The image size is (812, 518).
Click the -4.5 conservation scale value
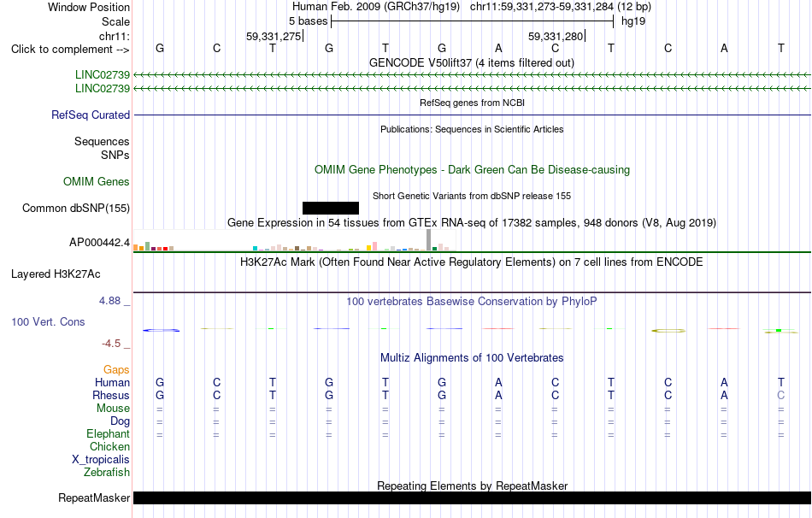111,344
